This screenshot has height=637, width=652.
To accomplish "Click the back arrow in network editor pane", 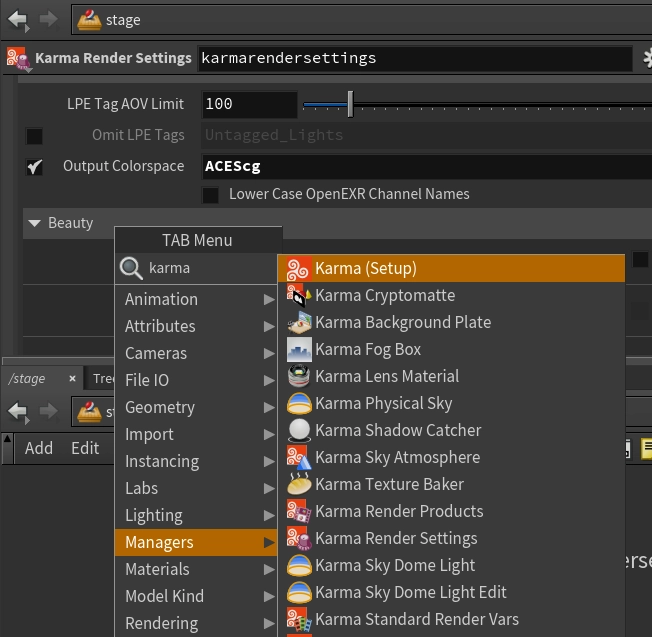I will 18,412.
